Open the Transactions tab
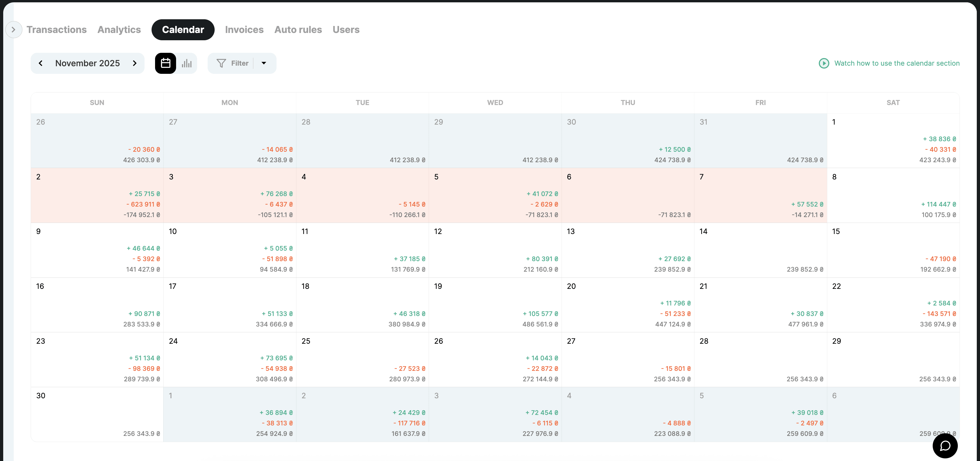Viewport: 980px width, 461px height. [x=57, y=30]
